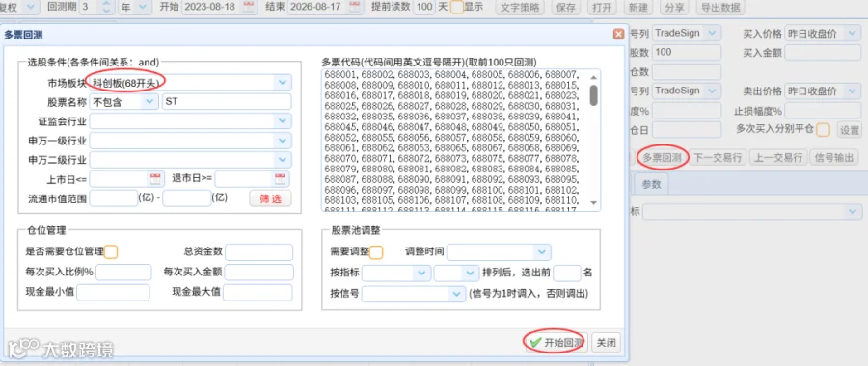Open calendar for listing date field

tap(155, 178)
